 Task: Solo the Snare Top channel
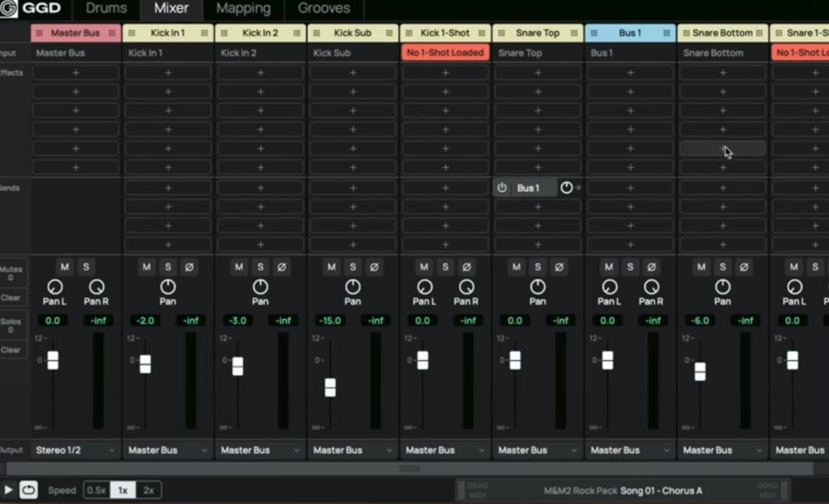tap(538, 267)
